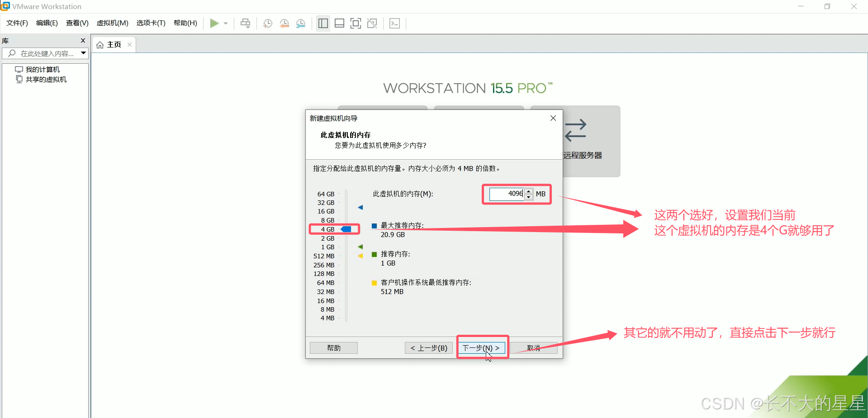Click the 32 MB memory scale label
This screenshot has width=868, height=418.
(326, 292)
